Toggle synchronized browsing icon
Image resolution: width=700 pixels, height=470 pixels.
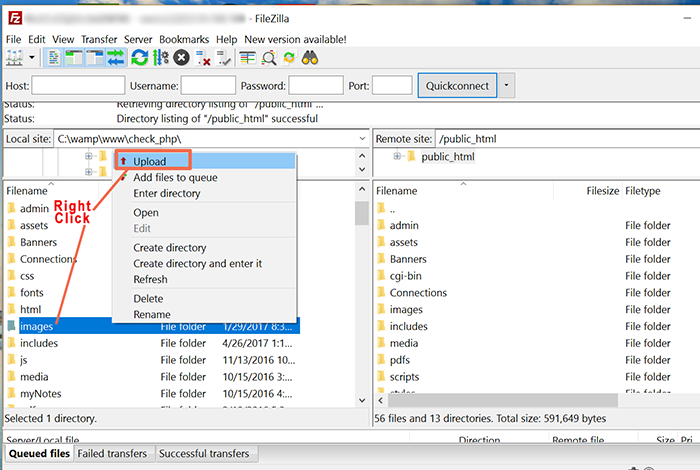(x=289, y=58)
